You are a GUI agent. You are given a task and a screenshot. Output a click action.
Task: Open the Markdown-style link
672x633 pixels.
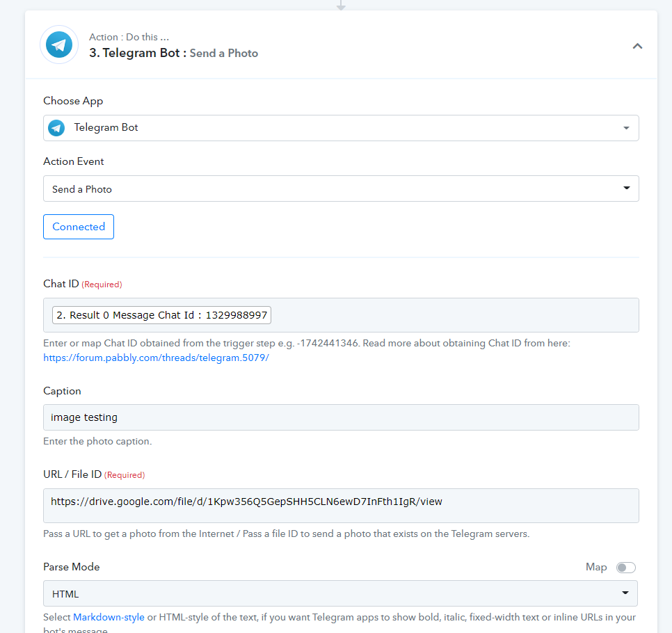[x=109, y=617]
